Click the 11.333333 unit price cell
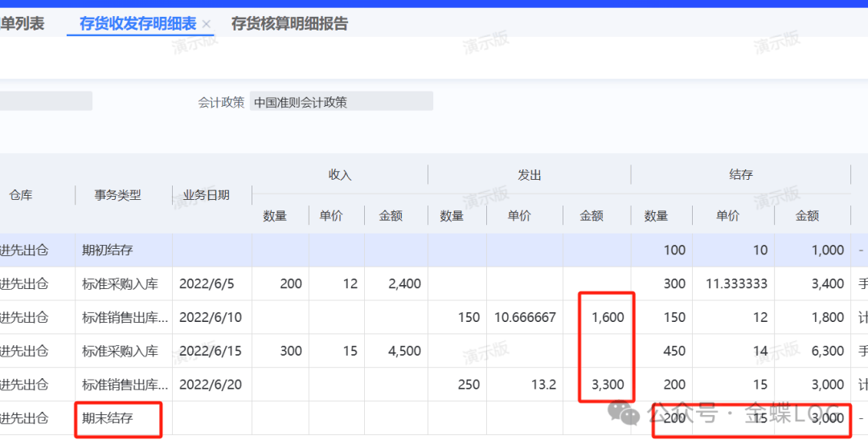The width and height of the screenshot is (868, 448). click(x=737, y=283)
